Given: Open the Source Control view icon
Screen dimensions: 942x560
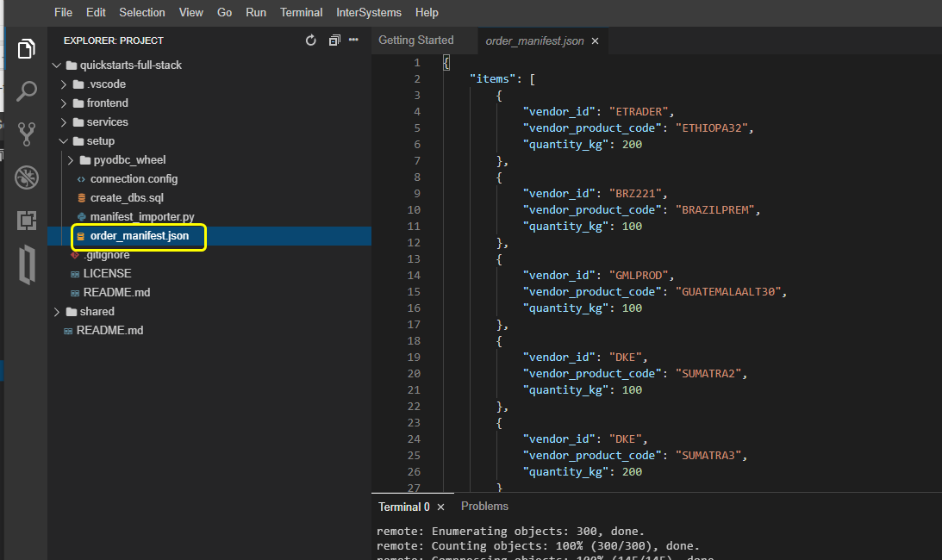Looking at the screenshot, I should pos(27,134).
